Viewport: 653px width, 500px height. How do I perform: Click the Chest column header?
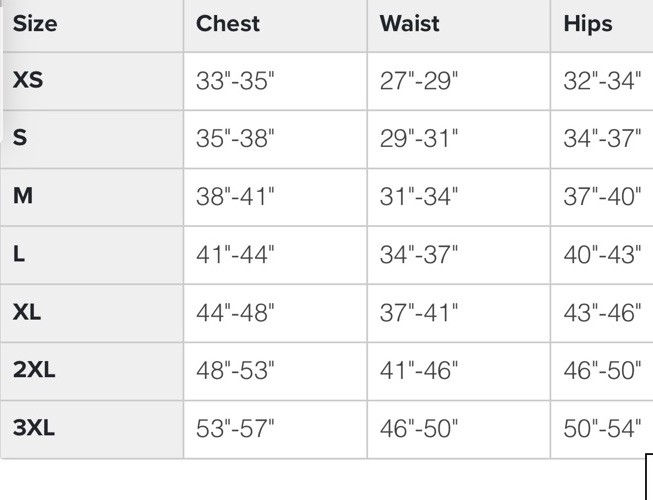click(x=228, y=24)
